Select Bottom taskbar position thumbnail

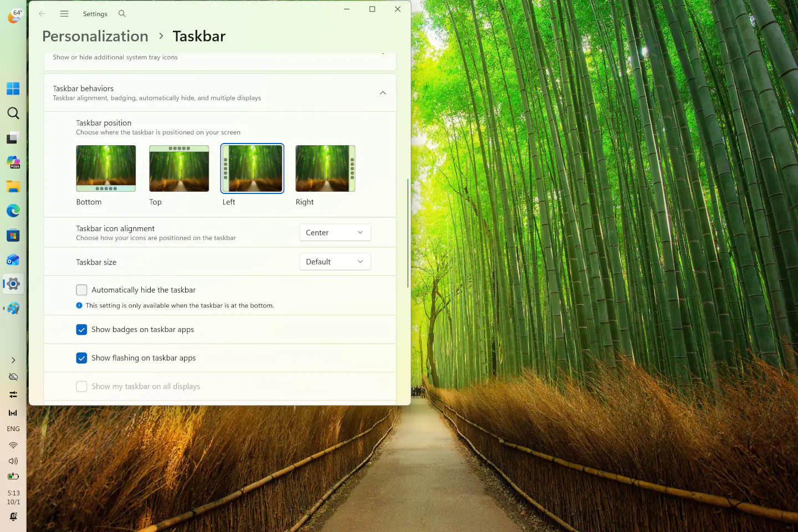click(x=106, y=168)
